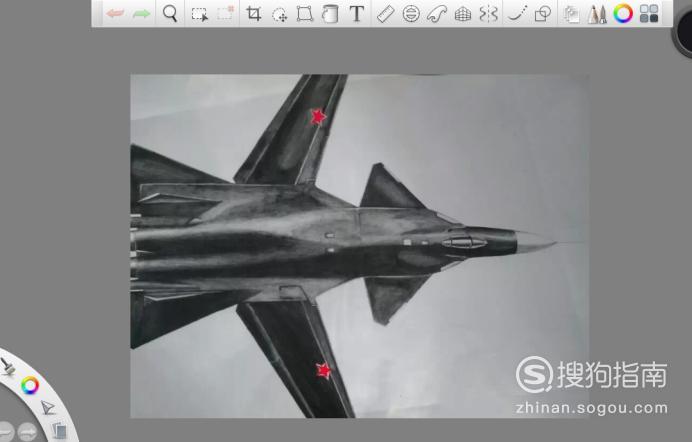The image size is (692, 442).
Task: Open the Color Editor wheel in toolbar
Action: pos(623,14)
